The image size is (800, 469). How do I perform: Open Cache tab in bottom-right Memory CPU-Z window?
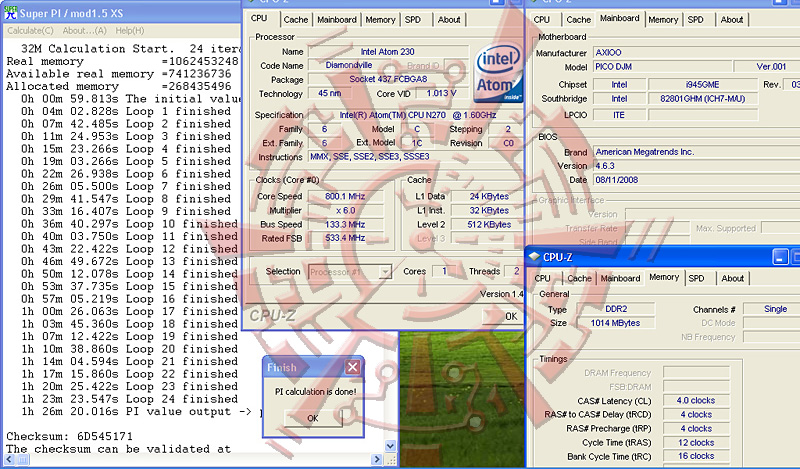tap(580, 279)
